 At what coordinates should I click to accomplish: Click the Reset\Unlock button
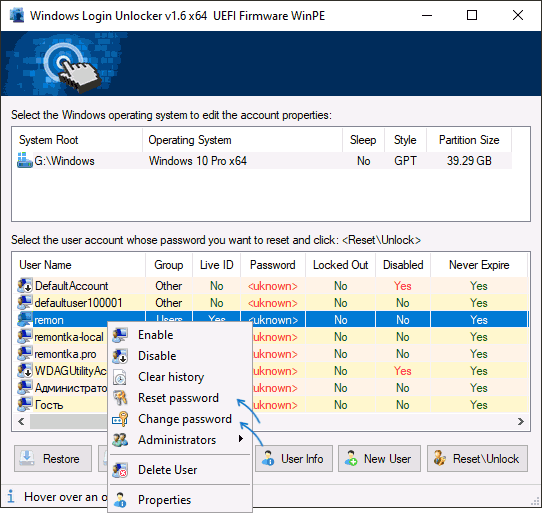(477, 459)
